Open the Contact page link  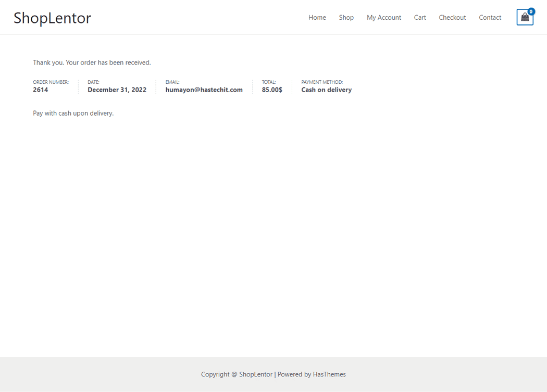click(x=490, y=18)
